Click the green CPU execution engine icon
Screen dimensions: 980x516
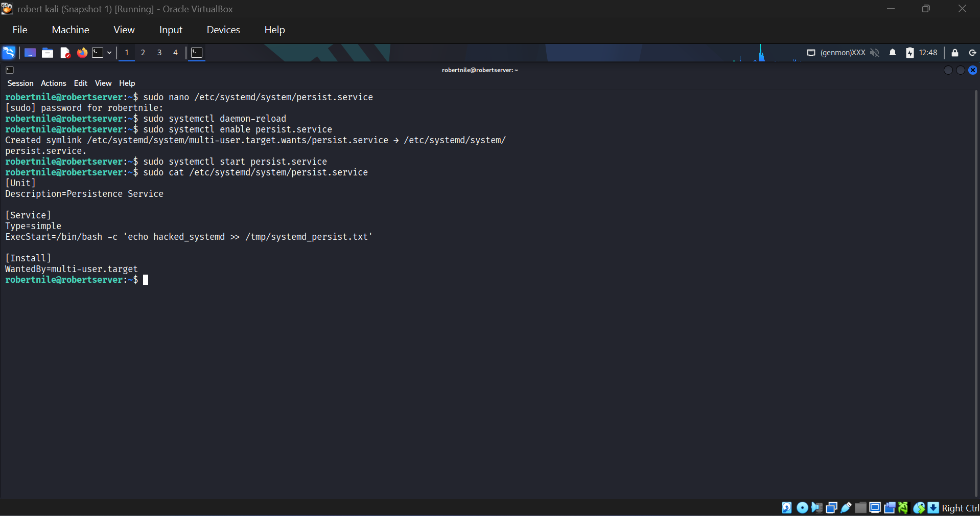click(x=903, y=507)
